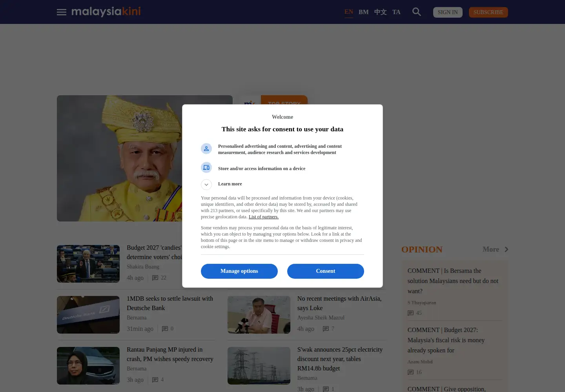Click the Malaysiakini logo
The height and width of the screenshot is (392, 565).
(x=106, y=12)
